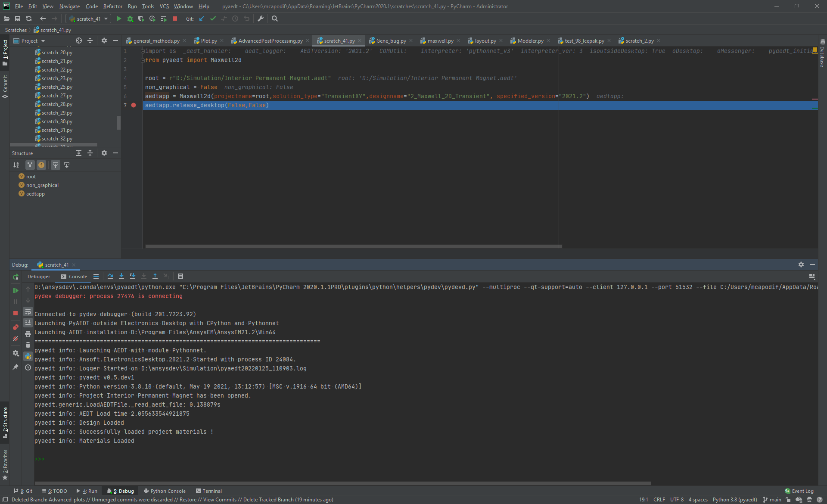The height and width of the screenshot is (504, 827).
Task: Debug scratch_41 using the bug icon
Action: pos(130,19)
